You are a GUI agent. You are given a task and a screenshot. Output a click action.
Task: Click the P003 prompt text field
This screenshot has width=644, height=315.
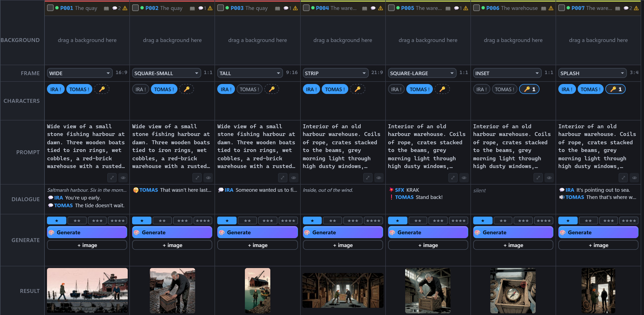pos(257,146)
